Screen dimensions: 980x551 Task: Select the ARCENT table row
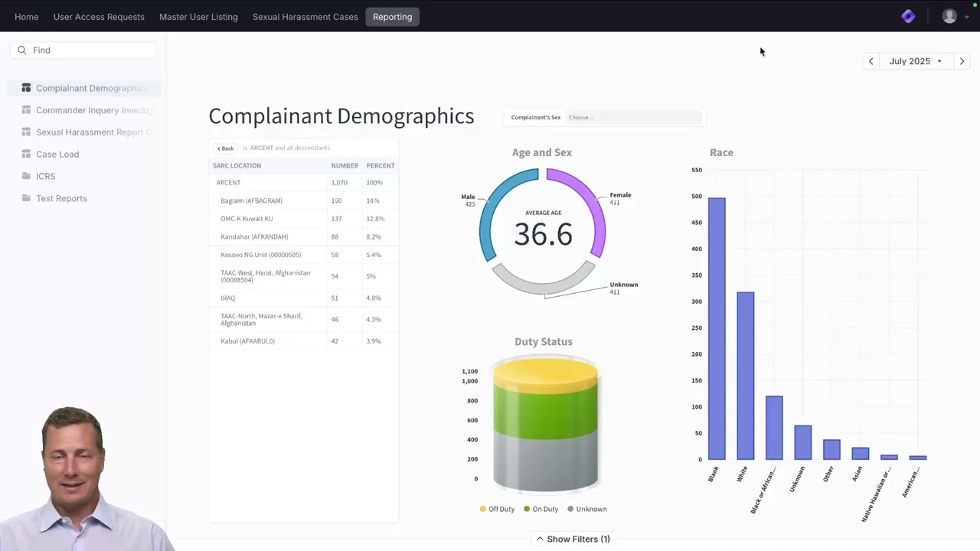coord(304,183)
